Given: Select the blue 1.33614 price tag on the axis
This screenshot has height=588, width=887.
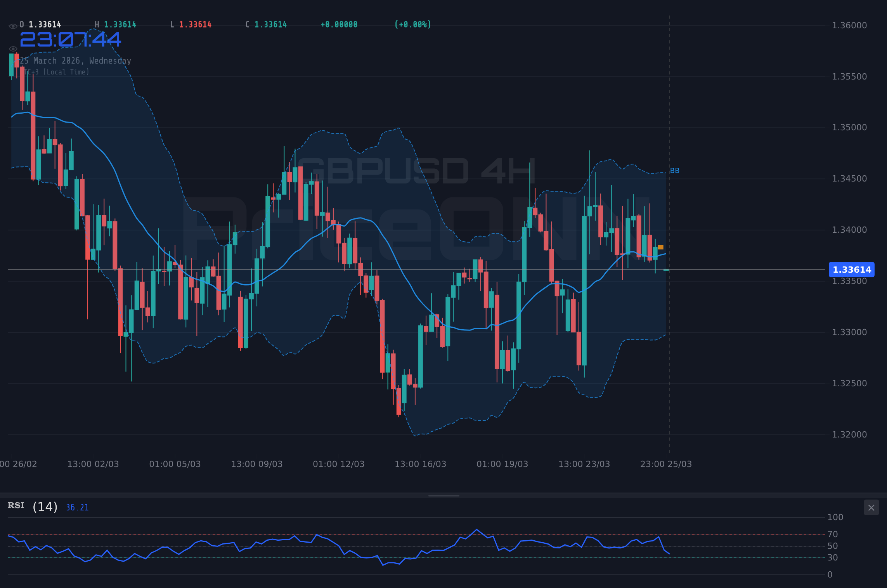Looking at the screenshot, I should [x=852, y=270].
